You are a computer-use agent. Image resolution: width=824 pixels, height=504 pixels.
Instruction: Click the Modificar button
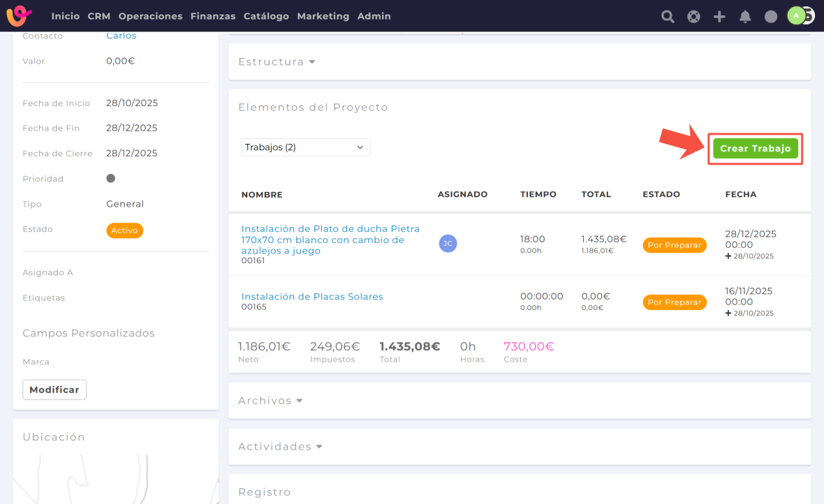click(54, 390)
